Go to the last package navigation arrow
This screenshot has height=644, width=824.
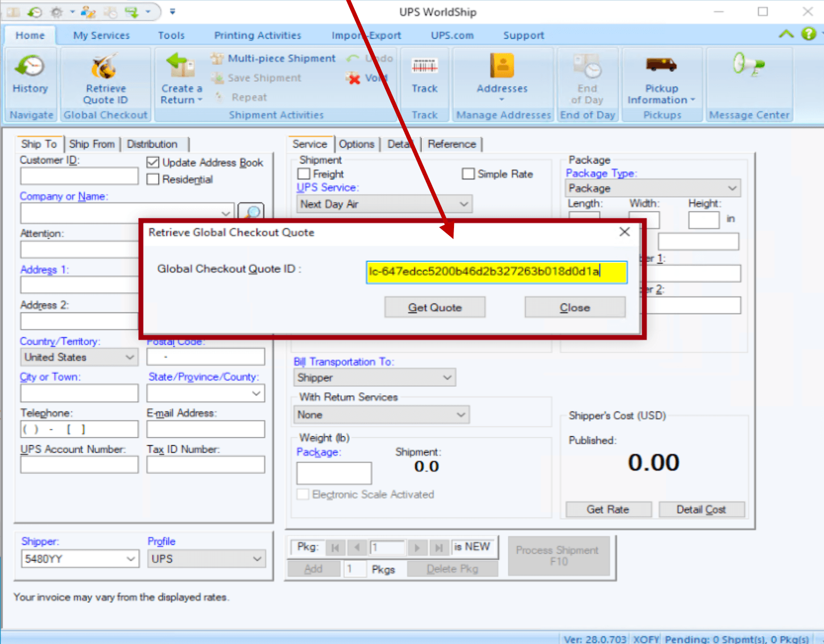click(x=439, y=547)
